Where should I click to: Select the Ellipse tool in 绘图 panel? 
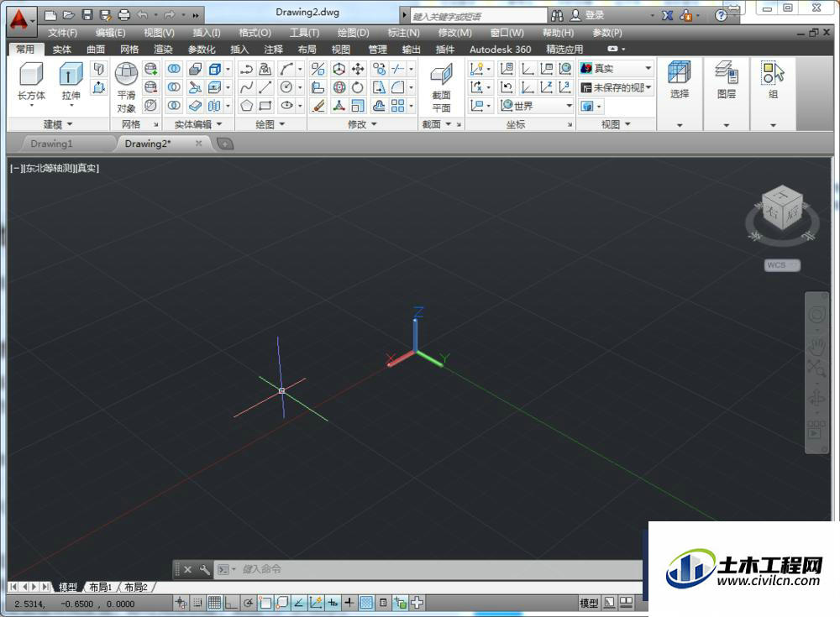pos(286,106)
